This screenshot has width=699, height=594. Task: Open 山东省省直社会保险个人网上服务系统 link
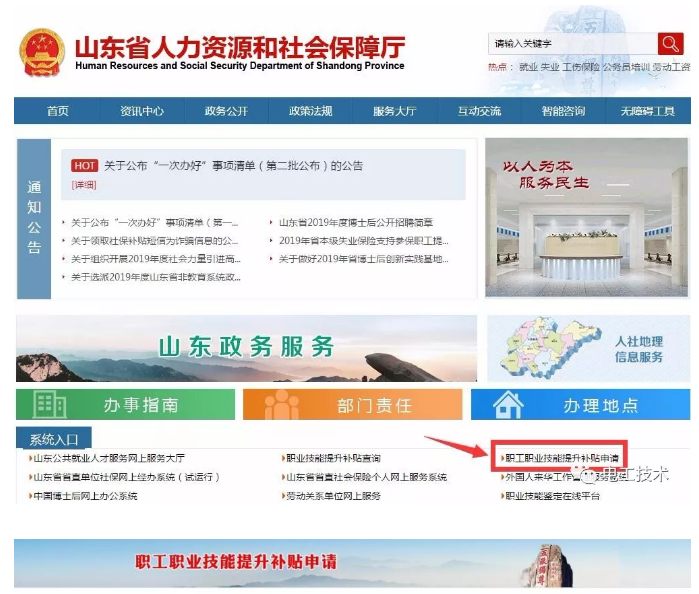coord(366,477)
